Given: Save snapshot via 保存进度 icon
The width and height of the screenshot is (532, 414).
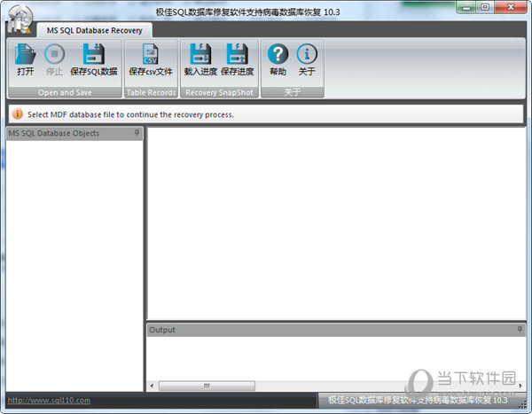Looking at the screenshot, I should (x=237, y=54).
